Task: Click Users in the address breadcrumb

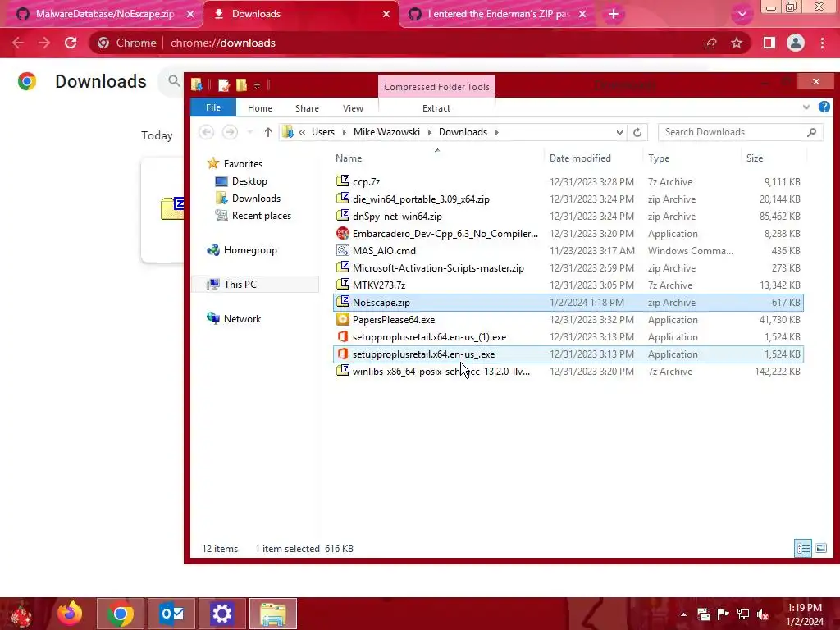Action: coord(323,132)
